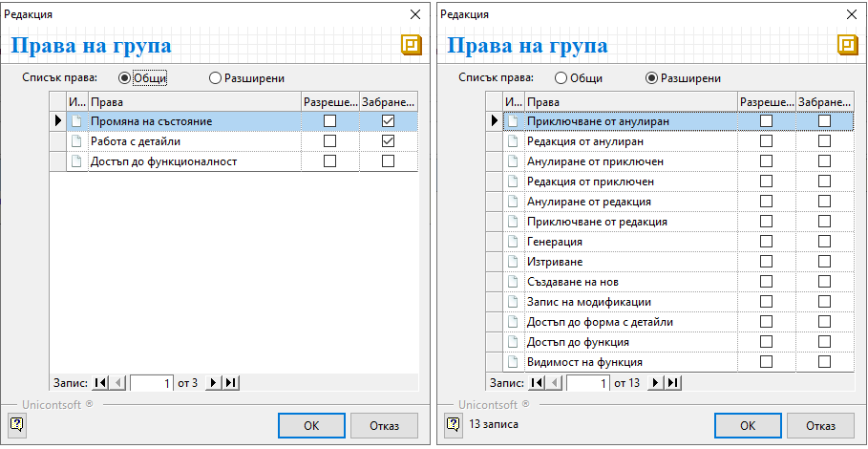Click the yellow icon in the left dialog header
The image size is (868, 449).
coord(411,46)
